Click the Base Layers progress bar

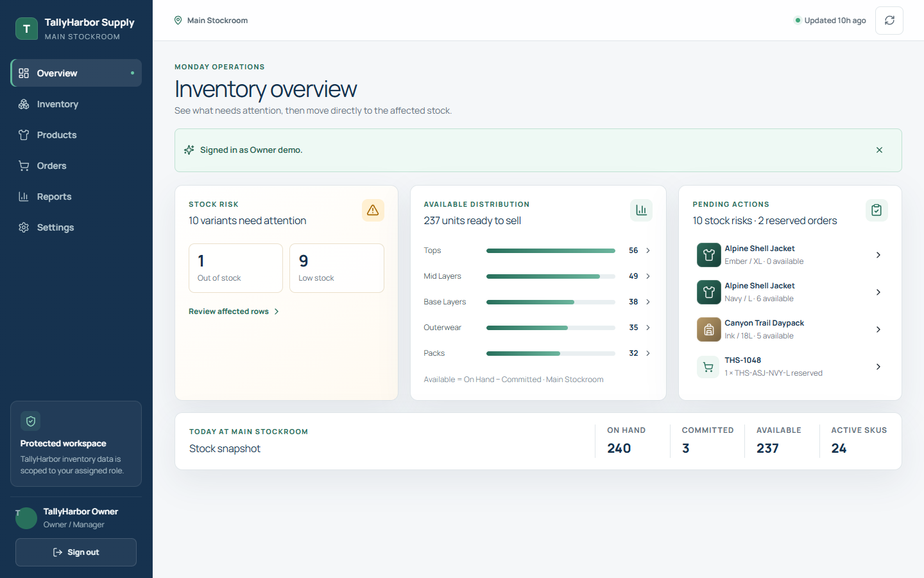[x=551, y=302]
